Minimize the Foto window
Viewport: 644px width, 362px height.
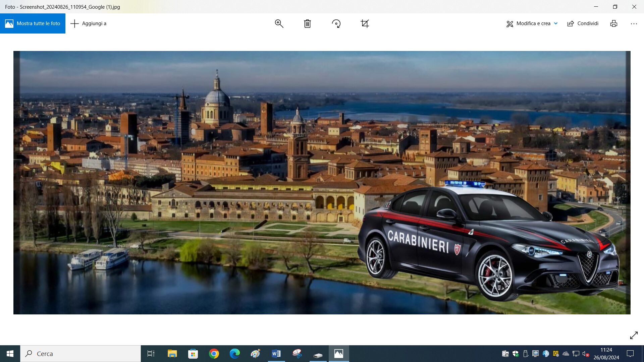click(596, 7)
